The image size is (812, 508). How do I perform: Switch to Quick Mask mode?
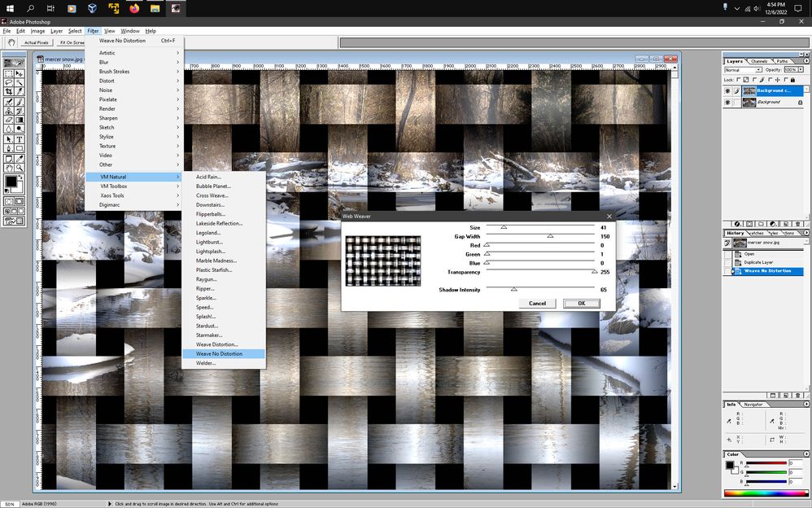pyautogui.click(x=20, y=201)
